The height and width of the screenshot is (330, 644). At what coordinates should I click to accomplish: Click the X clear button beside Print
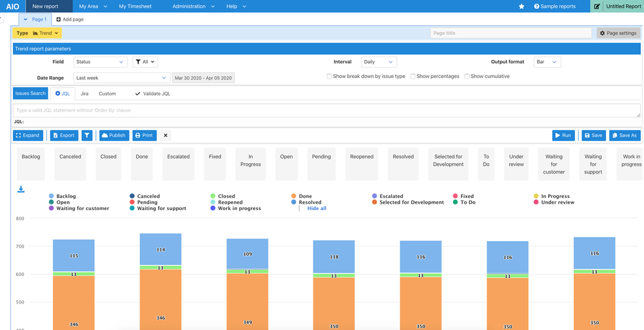166,135
